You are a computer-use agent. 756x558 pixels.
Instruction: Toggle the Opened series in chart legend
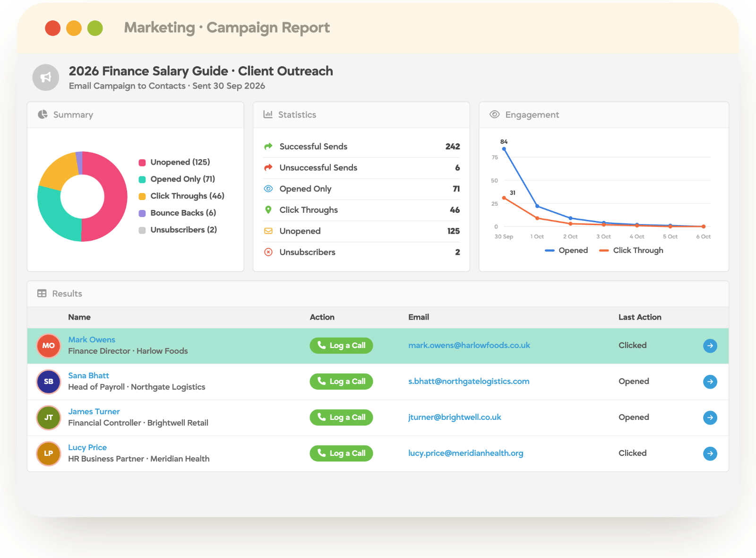(567, 250)
